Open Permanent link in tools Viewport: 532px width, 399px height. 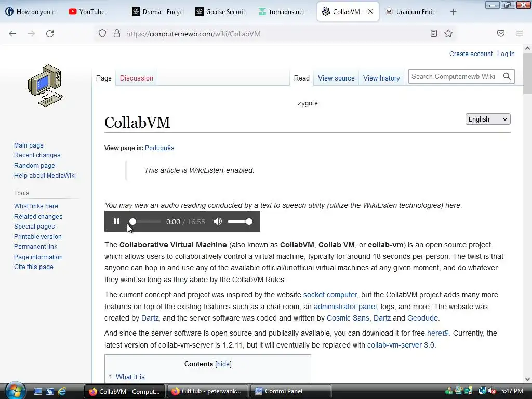coord(36,247)
